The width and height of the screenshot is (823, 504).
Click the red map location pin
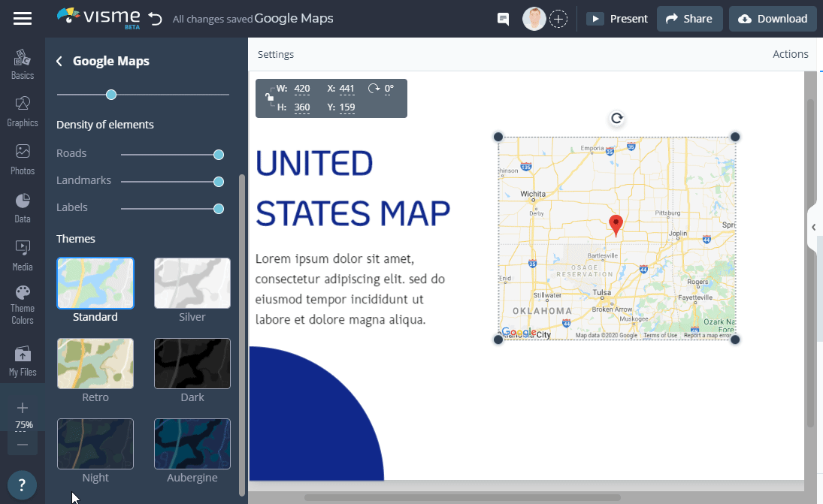point(616,225)
